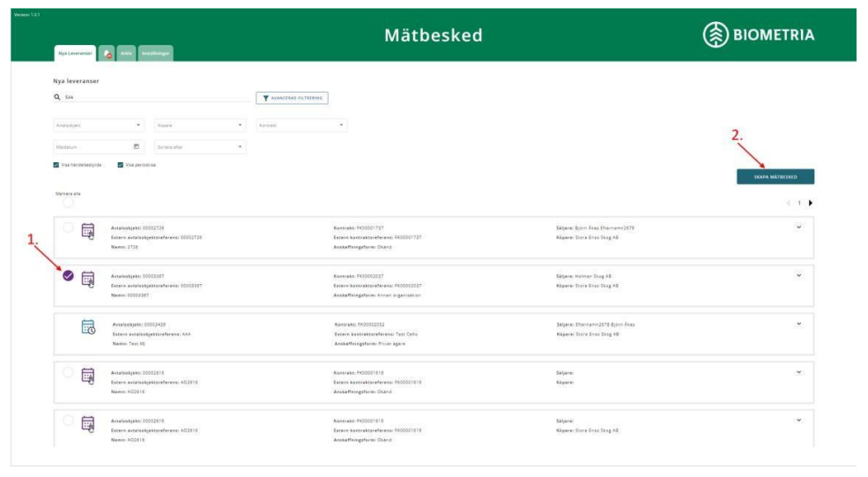This screenshot has width=868, height=477.
Task: Open Avancerad filtrering
Action: (292, 97)
